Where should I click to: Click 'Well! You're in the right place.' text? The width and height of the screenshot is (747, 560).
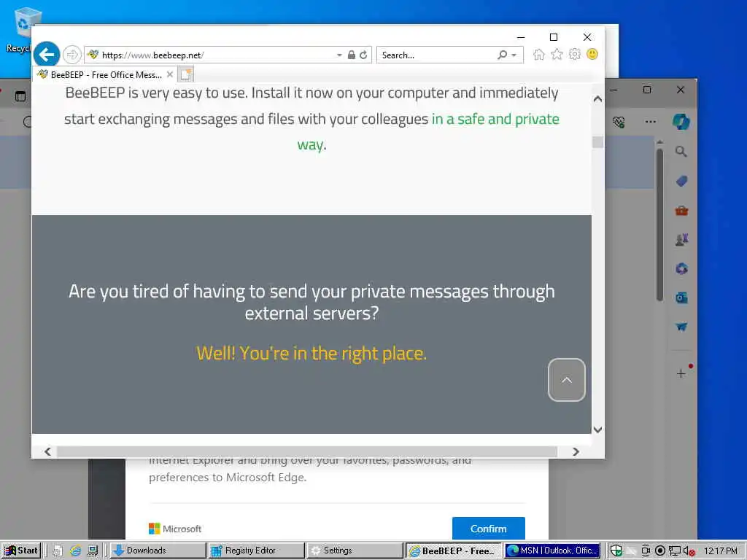pos(311,354)
